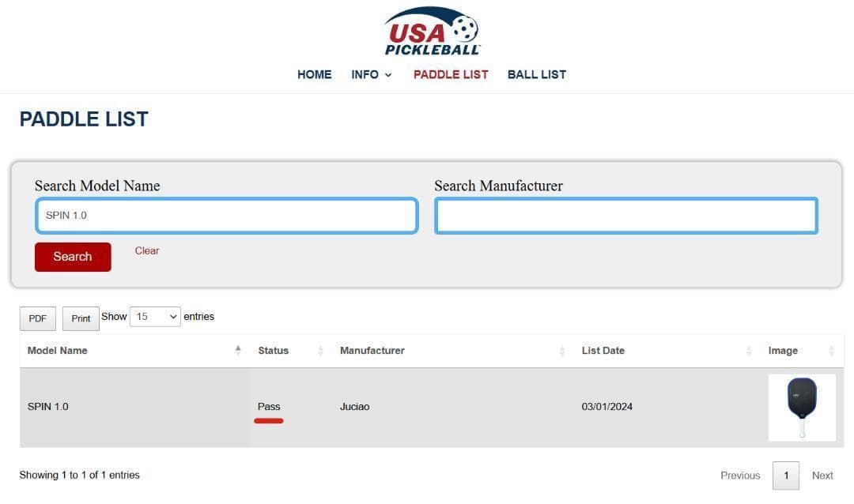Focus the Search Model Name field
Image resolution: width=854 pixels, height=504 pixels.
click(x=227, y=216)
